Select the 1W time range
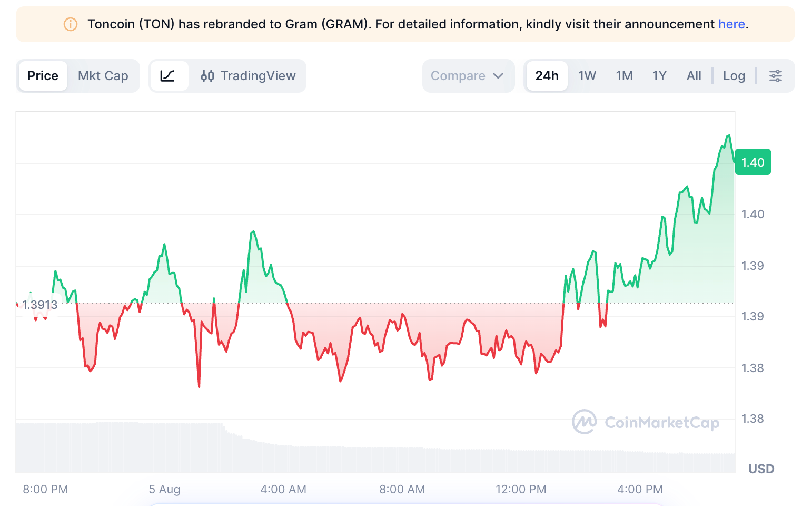Screen dimensions: 812x506 pos(587,76)
